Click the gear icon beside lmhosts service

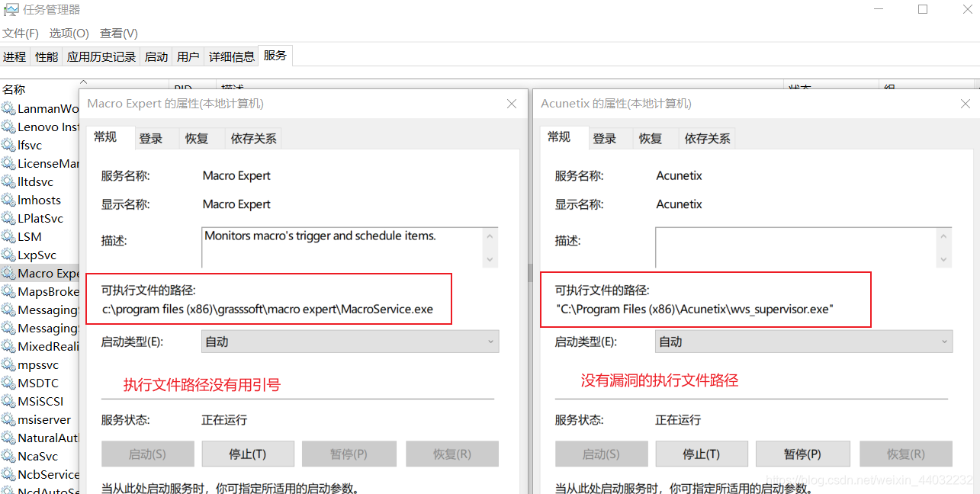pyautogui.click(x=8, y=200)
